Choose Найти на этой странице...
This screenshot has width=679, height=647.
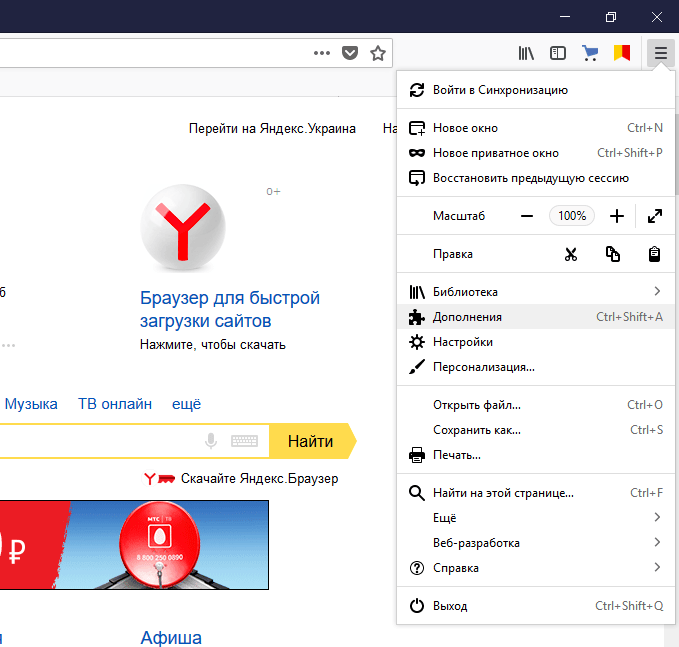pos(536,493)
